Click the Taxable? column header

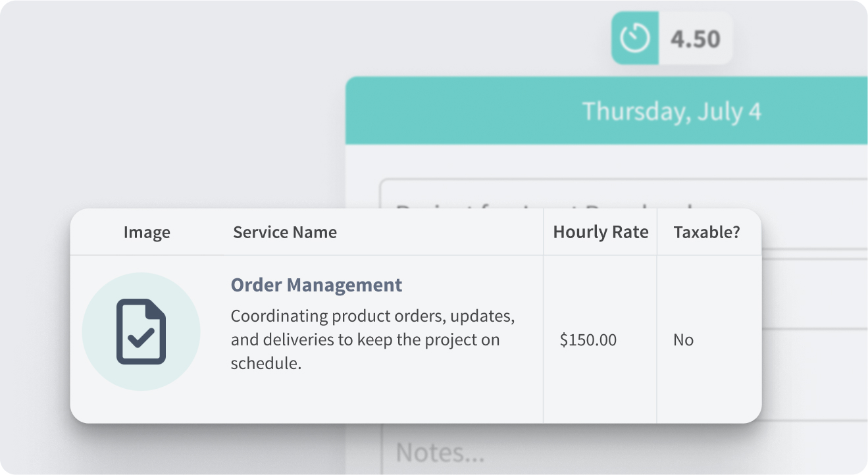click(x=707, y=232)
